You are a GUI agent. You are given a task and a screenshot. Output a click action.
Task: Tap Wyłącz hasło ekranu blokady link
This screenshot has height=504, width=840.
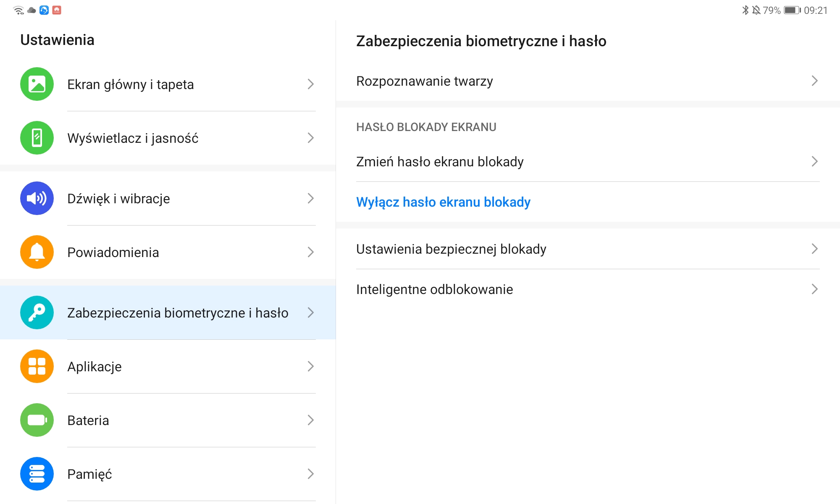point(443,202)
